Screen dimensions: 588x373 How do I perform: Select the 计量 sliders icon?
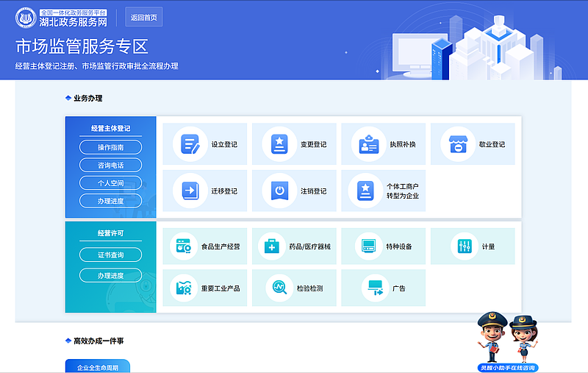click(464, 246)
